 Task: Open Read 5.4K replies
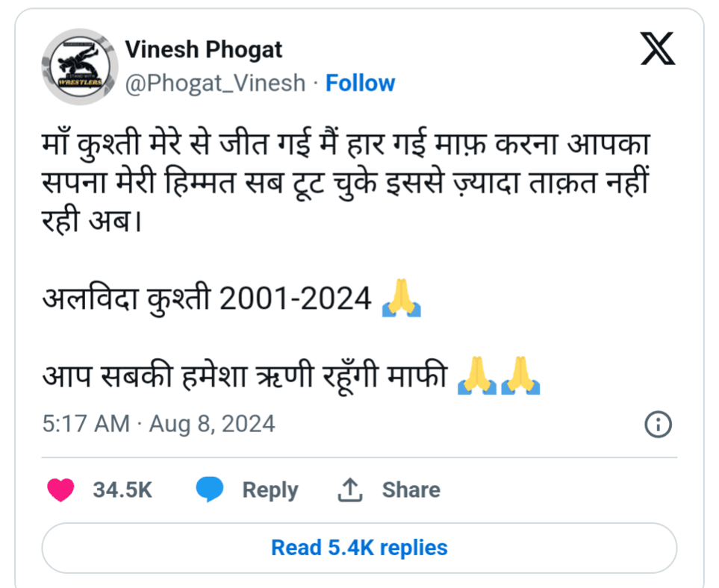pos(360,548)
